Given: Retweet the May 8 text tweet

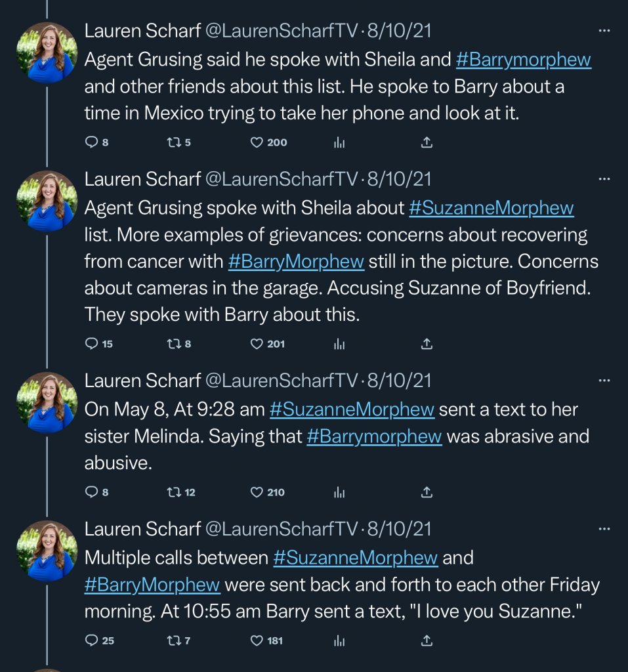Looking at the screenshot, I should pyautogui.click(x=173, y=492).
